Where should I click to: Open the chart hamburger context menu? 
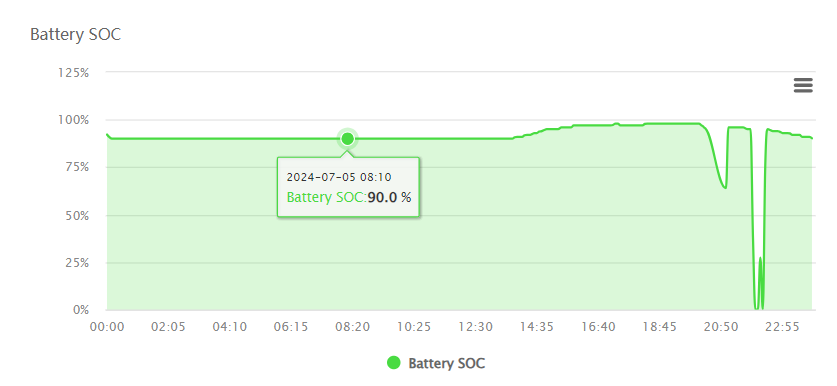pos(803,85)
